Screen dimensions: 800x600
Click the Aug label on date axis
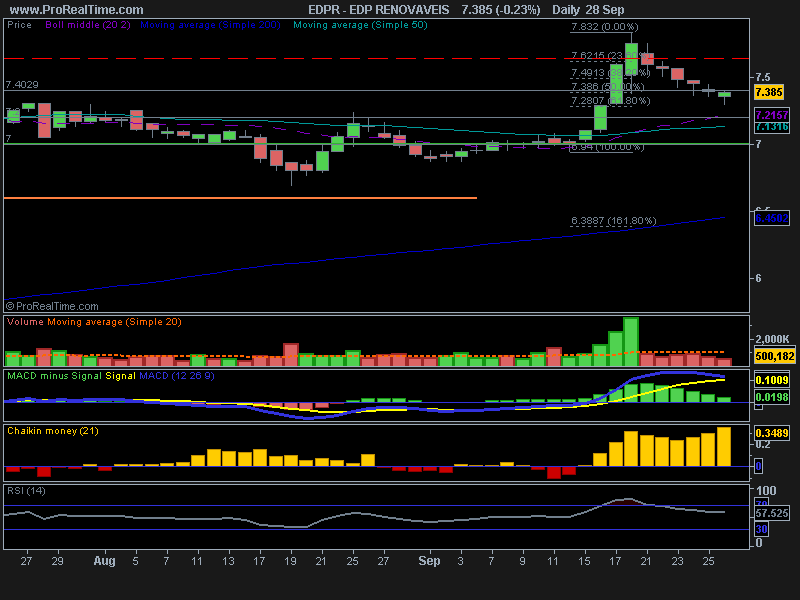point(105,561)
